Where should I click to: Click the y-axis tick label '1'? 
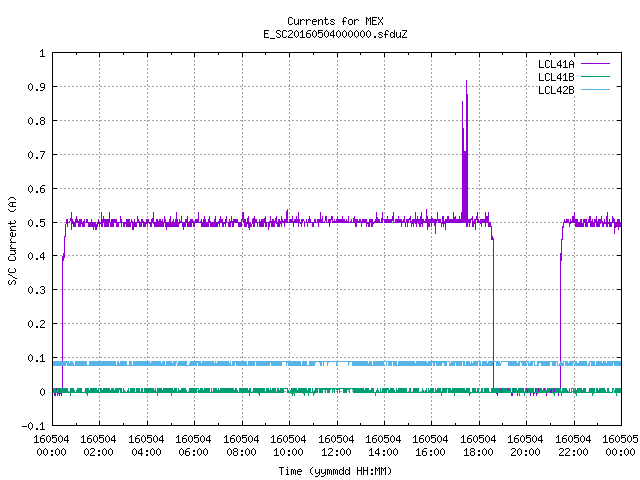coord(42,53)
